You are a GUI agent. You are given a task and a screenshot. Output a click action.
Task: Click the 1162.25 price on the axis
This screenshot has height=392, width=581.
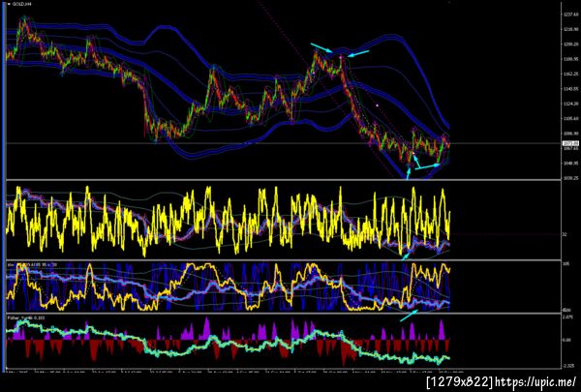click(x=570, y=75)
